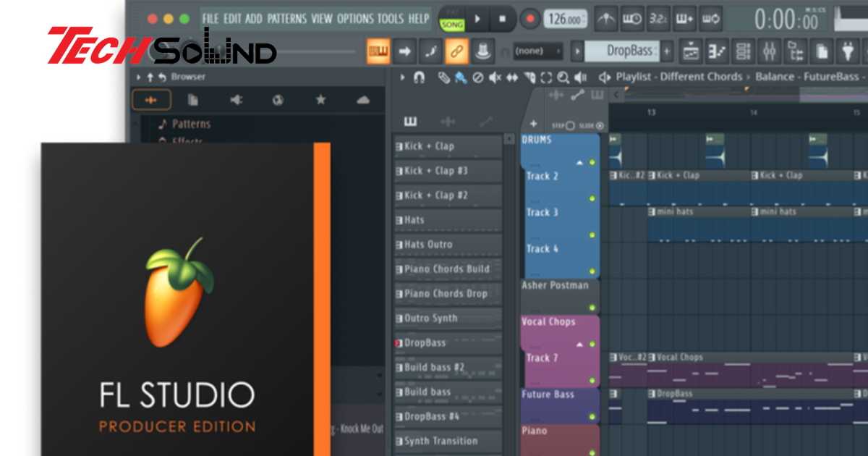Toggle the metronome icon
Image resolution: width=868 pixels, height=456 pixels.
tap(605, 19)
